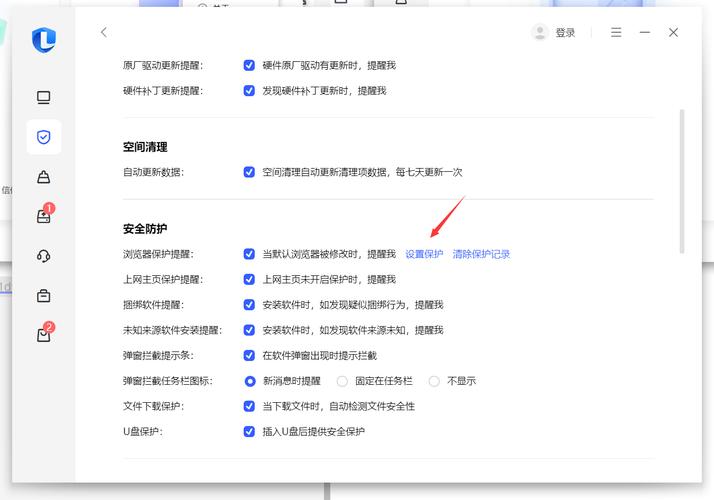Image resolution: width=714 pixels, height=500 pixels.
Task: Uncheck 原厂驱动更新提醒 checkbox
Action: (x=249, y=65)
